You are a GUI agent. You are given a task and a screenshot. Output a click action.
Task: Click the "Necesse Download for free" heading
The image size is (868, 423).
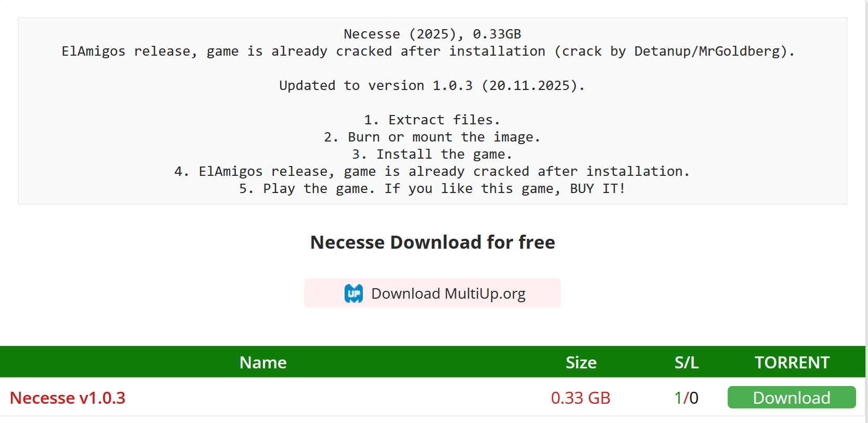(432, 242)
